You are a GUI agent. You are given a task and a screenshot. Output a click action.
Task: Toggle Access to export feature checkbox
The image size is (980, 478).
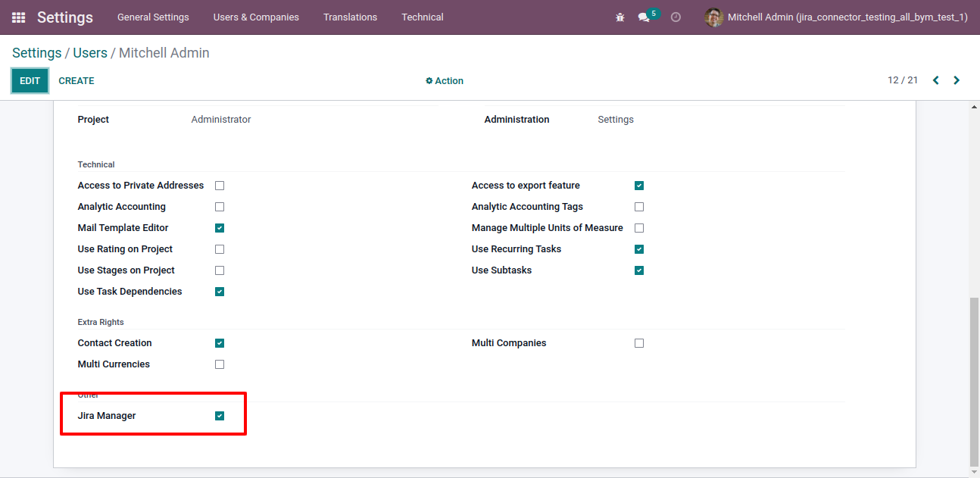[x=639, y=186]
